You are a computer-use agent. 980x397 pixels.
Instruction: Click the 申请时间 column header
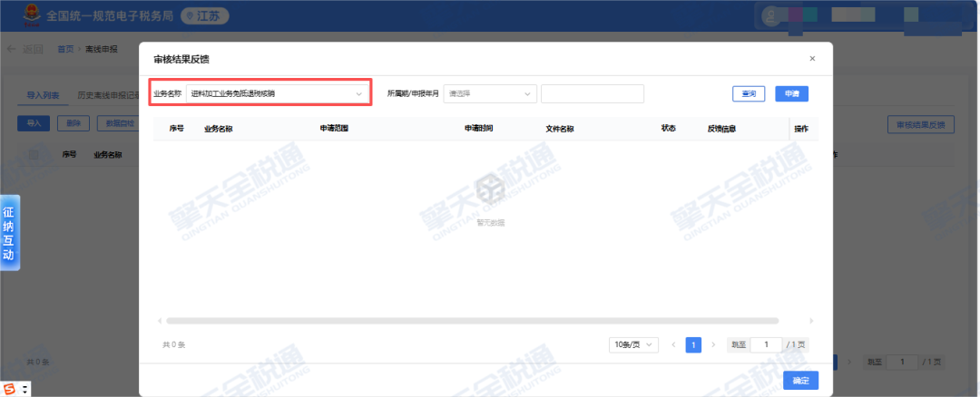(479, 128)
